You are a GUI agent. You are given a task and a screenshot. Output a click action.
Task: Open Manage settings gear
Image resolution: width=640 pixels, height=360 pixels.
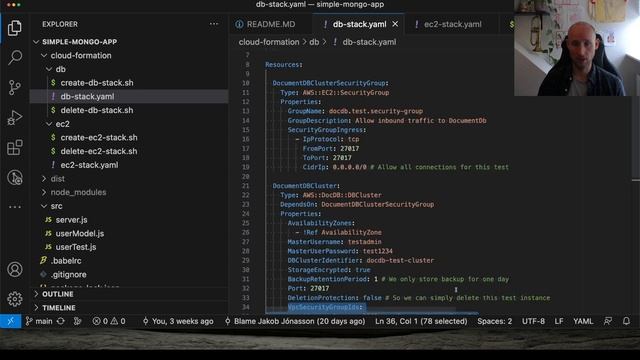pyautogui.click(x=15, y=299)
